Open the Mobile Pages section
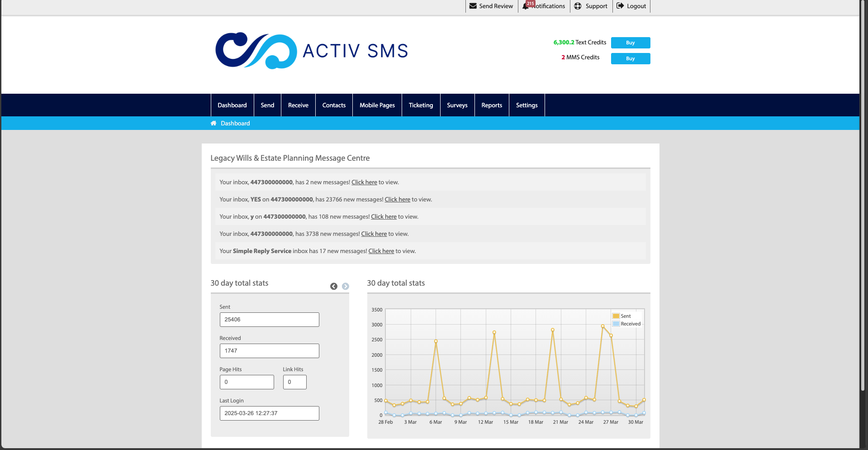868x450 pixels. [377, 105]
